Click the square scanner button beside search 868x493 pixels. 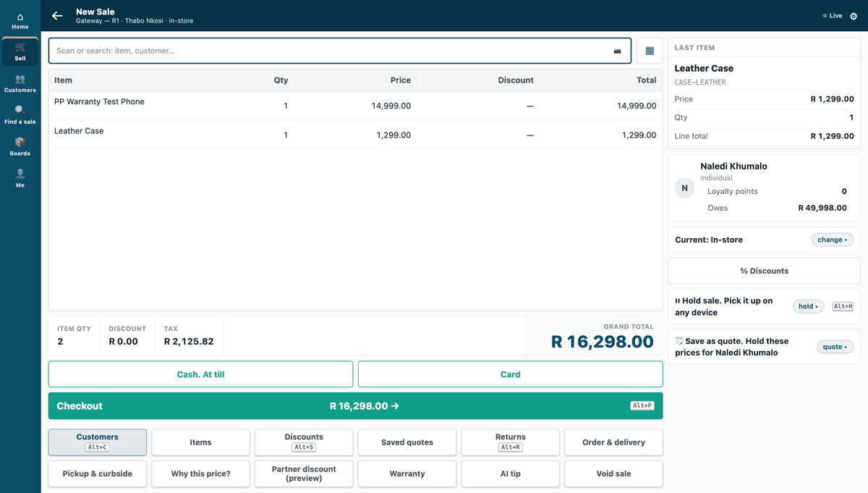[650, 51]
